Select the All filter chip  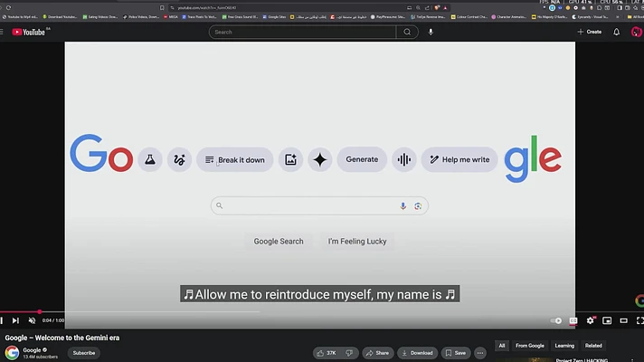pyautogui.click(x=502, y=346)
